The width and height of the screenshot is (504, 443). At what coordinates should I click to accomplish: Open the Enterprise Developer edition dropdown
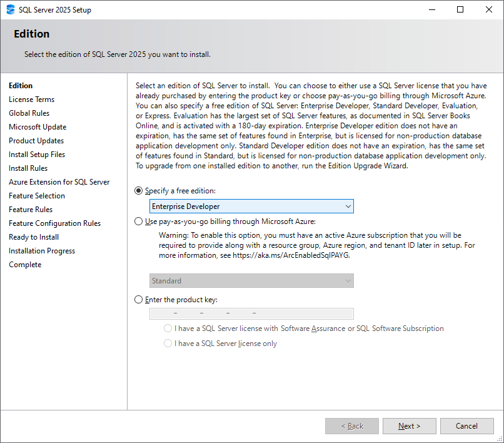(x=251, y=206)
